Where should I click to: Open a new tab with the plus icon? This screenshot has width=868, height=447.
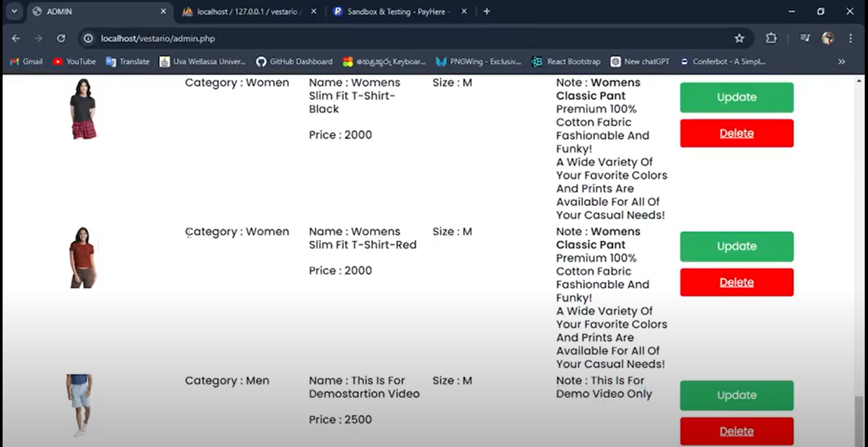click(x=486, y=11)
